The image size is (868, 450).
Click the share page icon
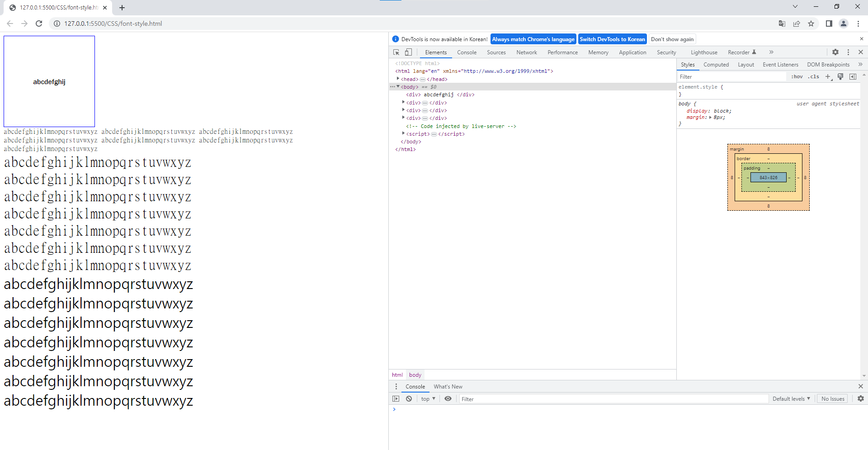pyautogui.click(x=797, y=24)
